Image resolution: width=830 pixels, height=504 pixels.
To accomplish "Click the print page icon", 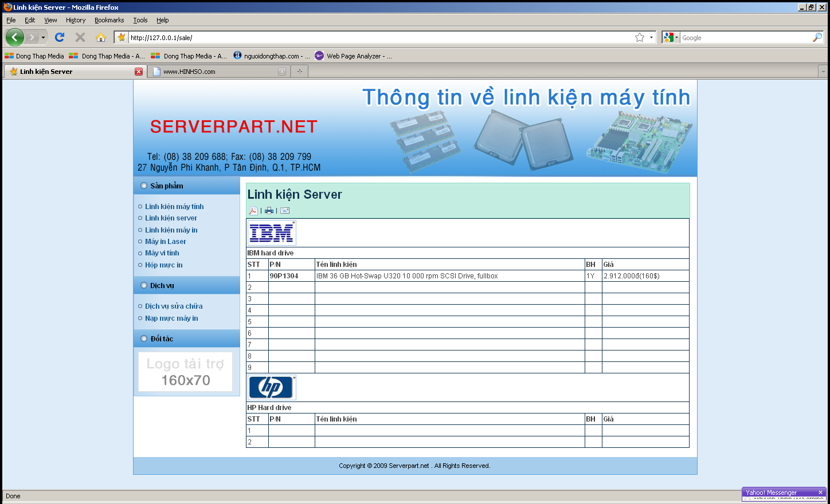I will pos(269,211).
